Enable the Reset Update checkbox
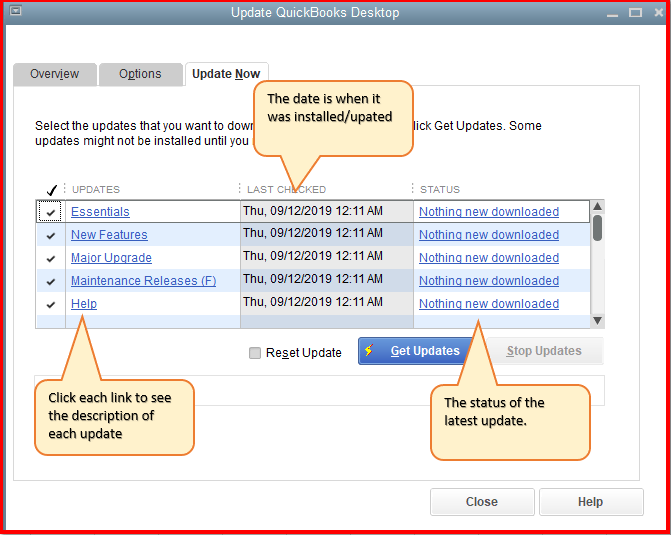Viewport: 671px width, 535px height. 255,353
